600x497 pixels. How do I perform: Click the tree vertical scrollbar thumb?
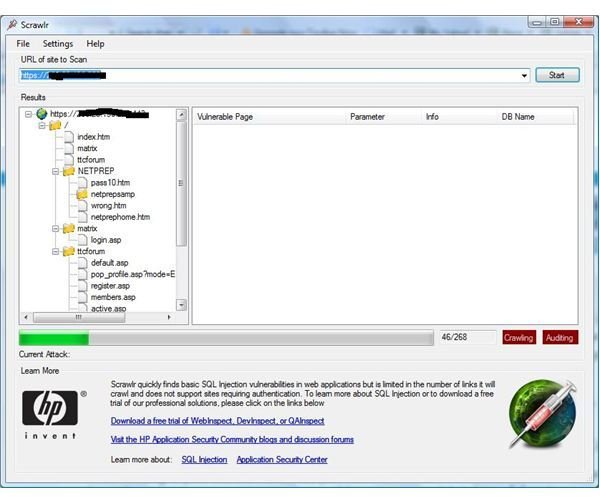181,184
